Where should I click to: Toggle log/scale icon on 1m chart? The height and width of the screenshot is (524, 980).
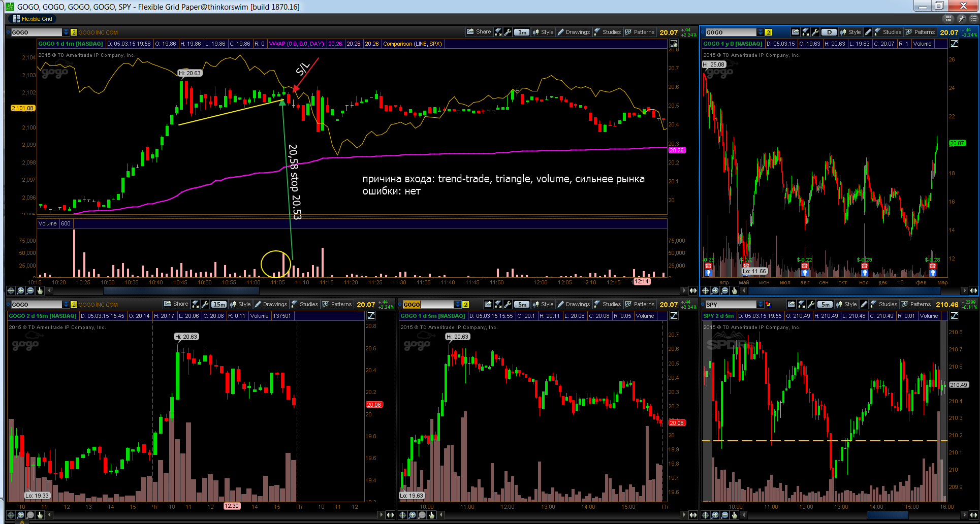pyautogui.click(x=674, y=44)
